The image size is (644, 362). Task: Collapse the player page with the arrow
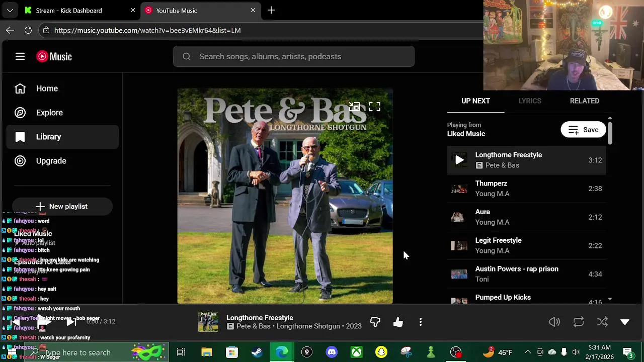tap(625, 322)
